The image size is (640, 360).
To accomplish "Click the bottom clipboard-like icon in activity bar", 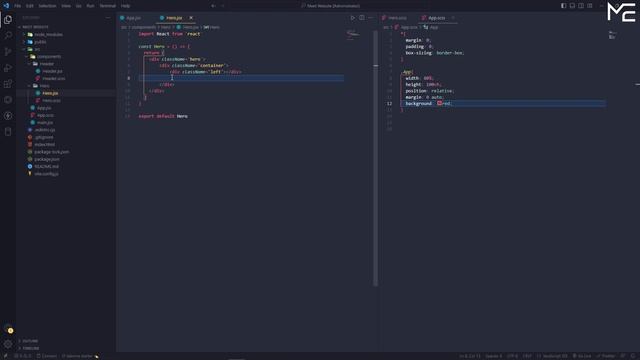I will [x=8, y=132].
